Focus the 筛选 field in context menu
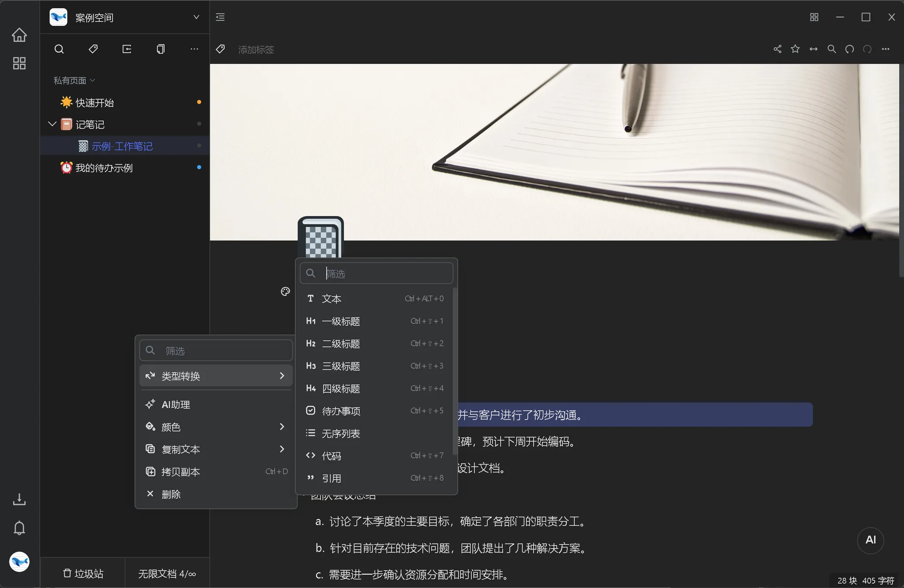The height and width of the screenshot is (588, 904). coord(216,351)
